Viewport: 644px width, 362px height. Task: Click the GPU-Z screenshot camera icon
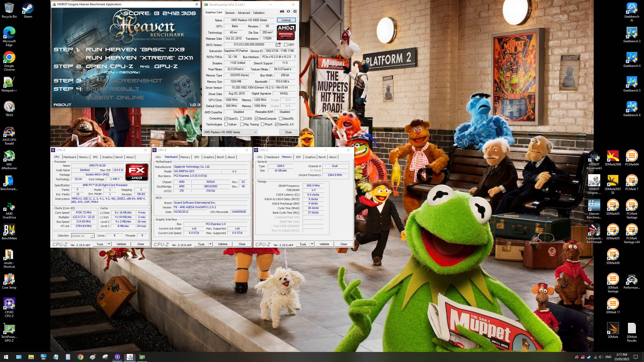click(282, 12)
